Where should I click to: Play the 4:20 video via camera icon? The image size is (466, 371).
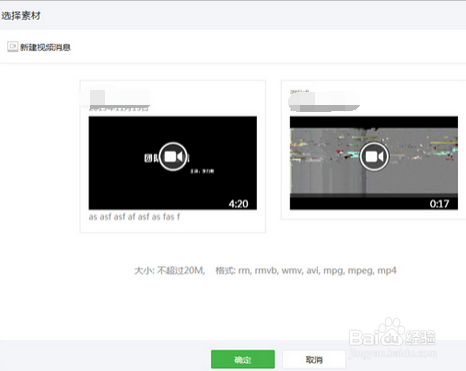point(173,156)
